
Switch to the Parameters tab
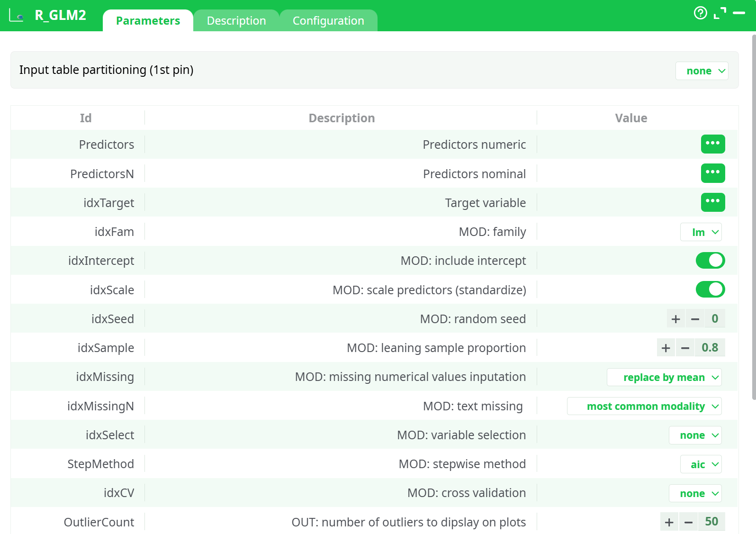click(x=148, y=21)
